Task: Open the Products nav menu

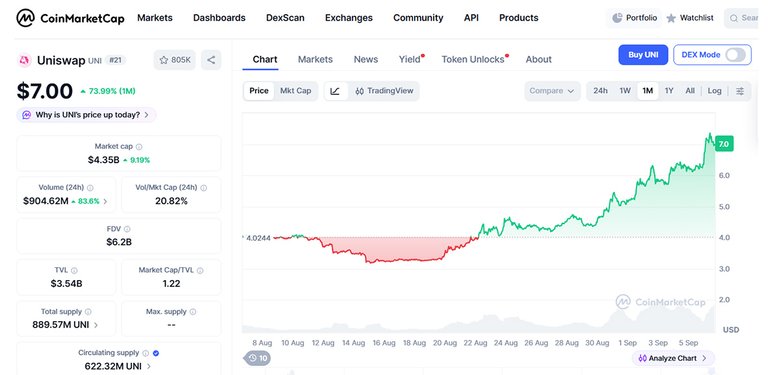Action: pos(519,18)
